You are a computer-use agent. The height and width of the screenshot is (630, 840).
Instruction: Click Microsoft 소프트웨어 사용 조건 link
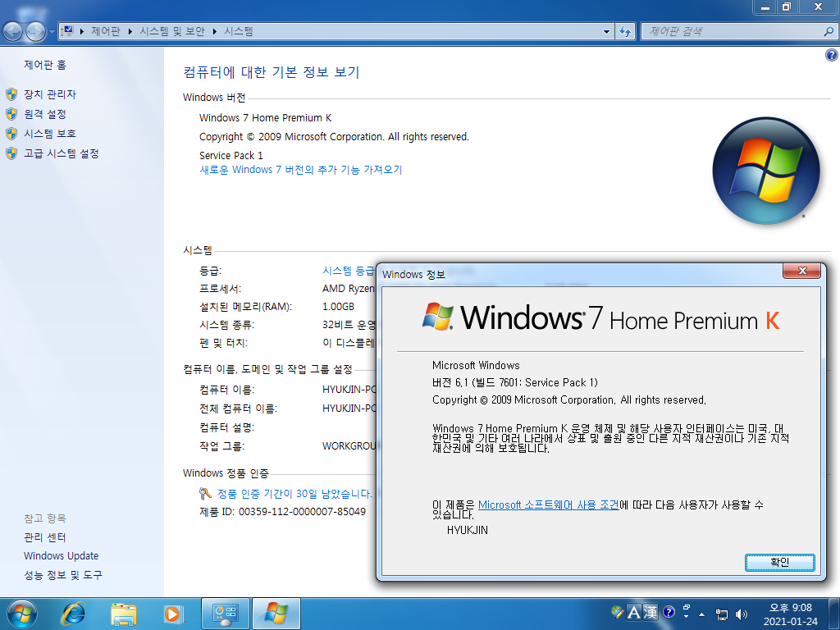(548, 504)
